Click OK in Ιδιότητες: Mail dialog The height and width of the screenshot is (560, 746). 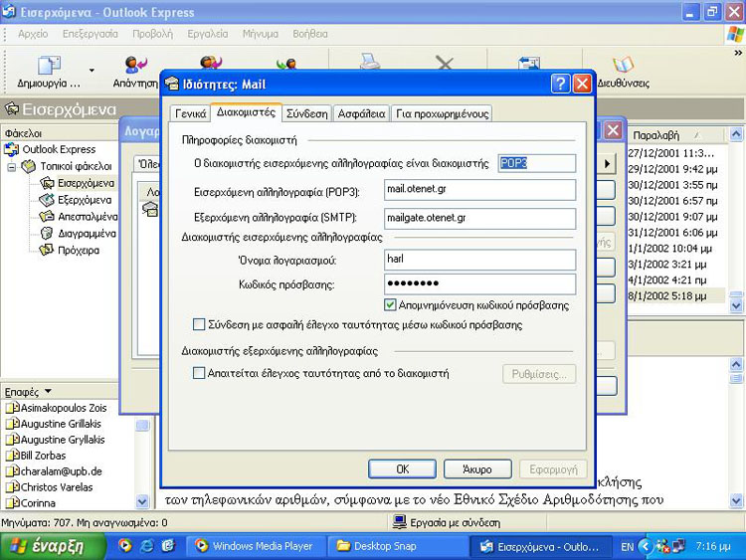[x=402, y=469]
